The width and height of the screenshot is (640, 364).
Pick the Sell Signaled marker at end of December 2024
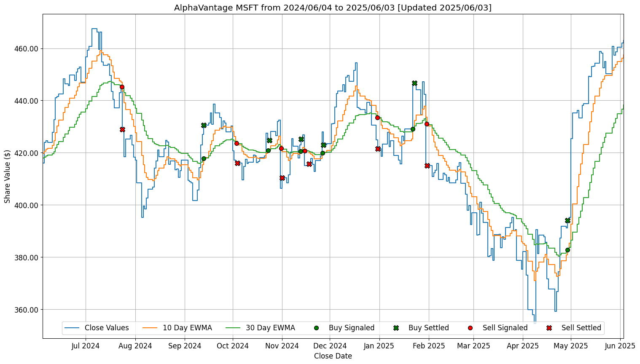click(377, 118)
